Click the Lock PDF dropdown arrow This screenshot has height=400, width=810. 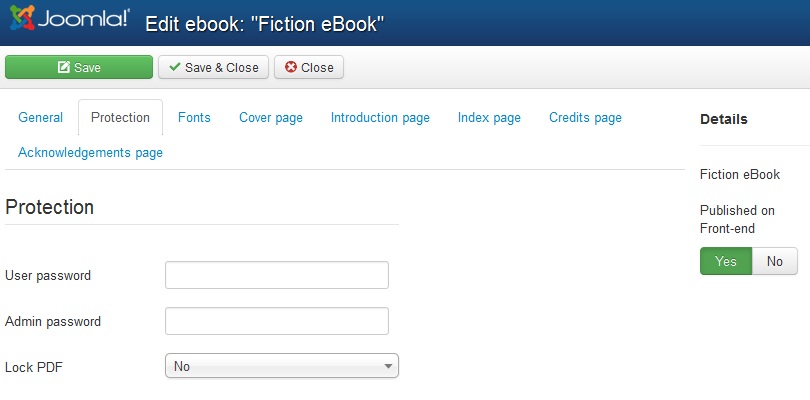[x=388, y=366]
